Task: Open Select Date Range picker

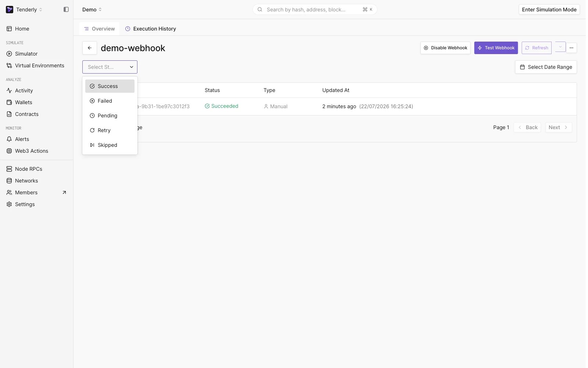Action: (x=546, y=67)
